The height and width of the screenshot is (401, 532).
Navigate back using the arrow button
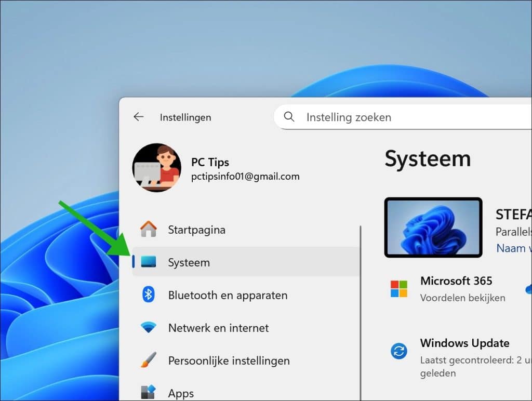tap(138, 117)
